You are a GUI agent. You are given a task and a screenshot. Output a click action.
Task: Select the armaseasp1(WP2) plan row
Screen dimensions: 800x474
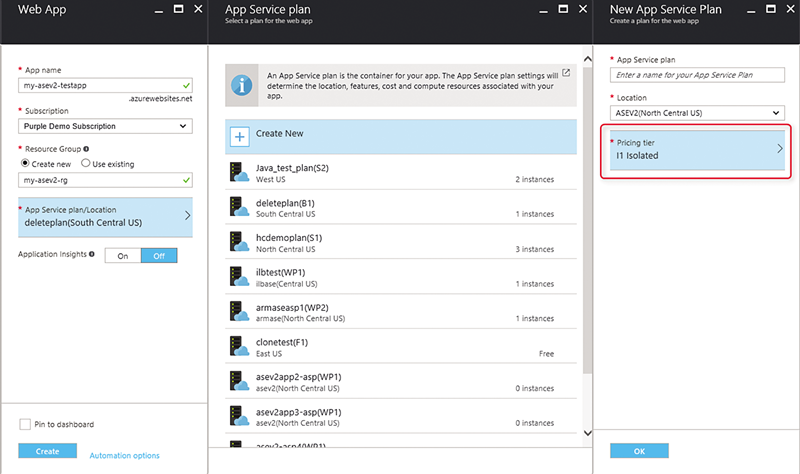401,312
